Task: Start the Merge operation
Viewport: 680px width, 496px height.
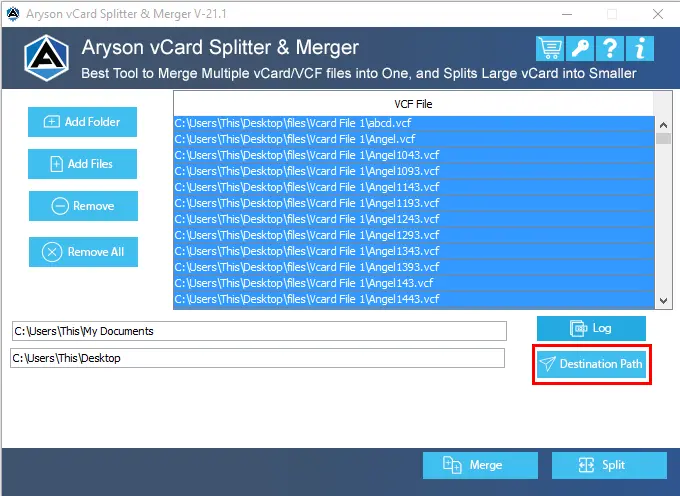Action: (481, 465)
